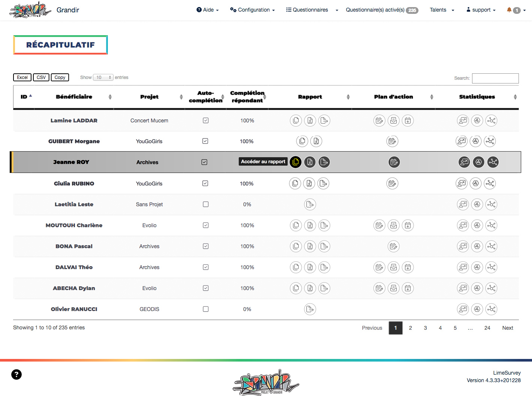The width and height of the screenshot is (532, 396).
Task: Toggle the auto-complétion checkbox for Olivier RANUCCI
Action: 206,309
